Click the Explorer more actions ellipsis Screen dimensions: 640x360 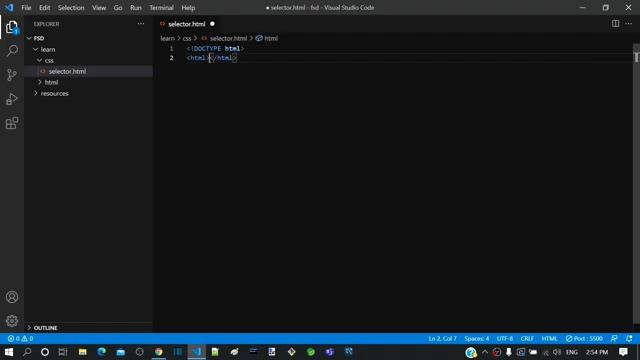point(141,24)
